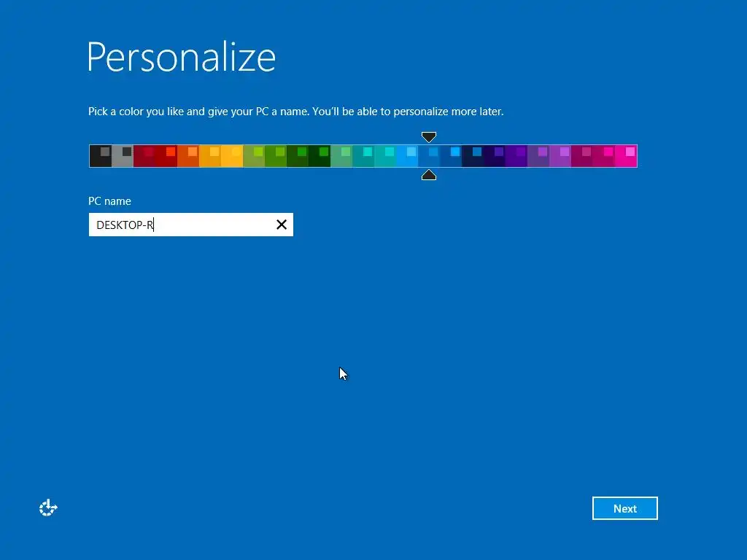Click the Next button
747x560 pixels.
pos(625,508)
